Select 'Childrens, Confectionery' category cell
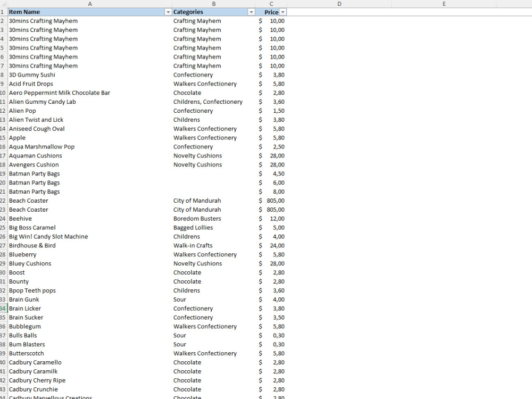532x399 pixels. (214, 102)
